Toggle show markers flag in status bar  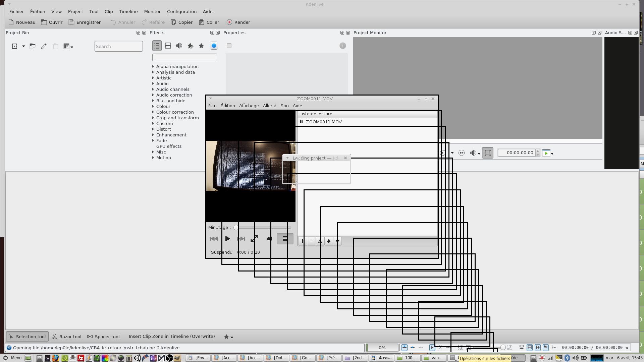pos(546,348)
